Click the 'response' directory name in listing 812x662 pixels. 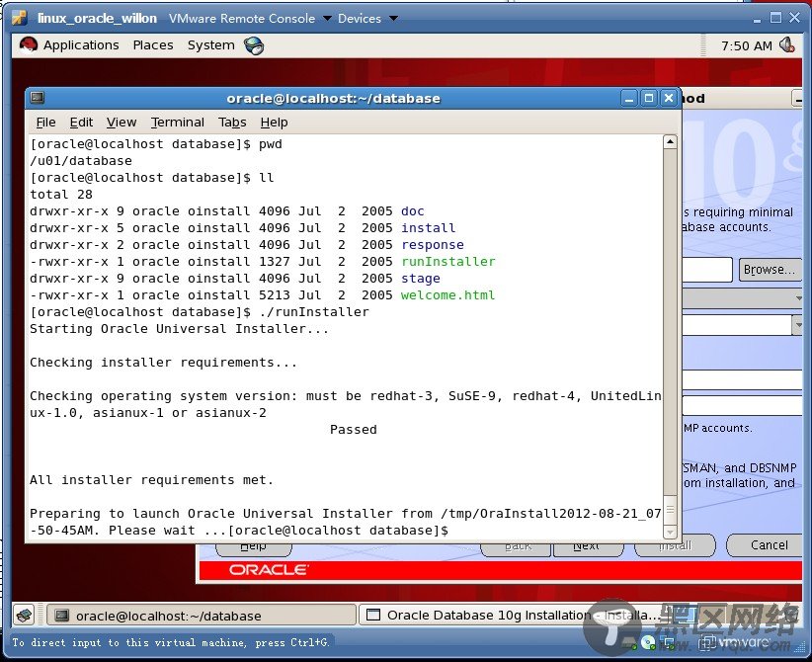point(433,245)
